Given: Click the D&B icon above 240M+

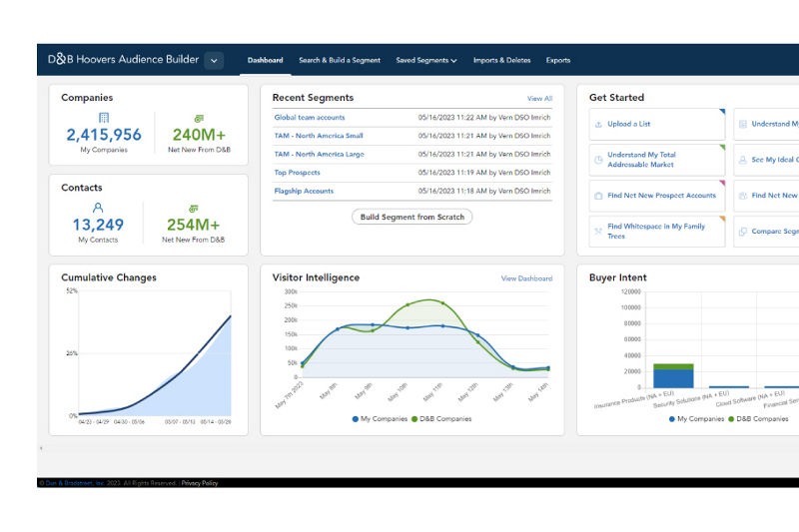Looking at the screenshot, I should [x=199, y=118].
